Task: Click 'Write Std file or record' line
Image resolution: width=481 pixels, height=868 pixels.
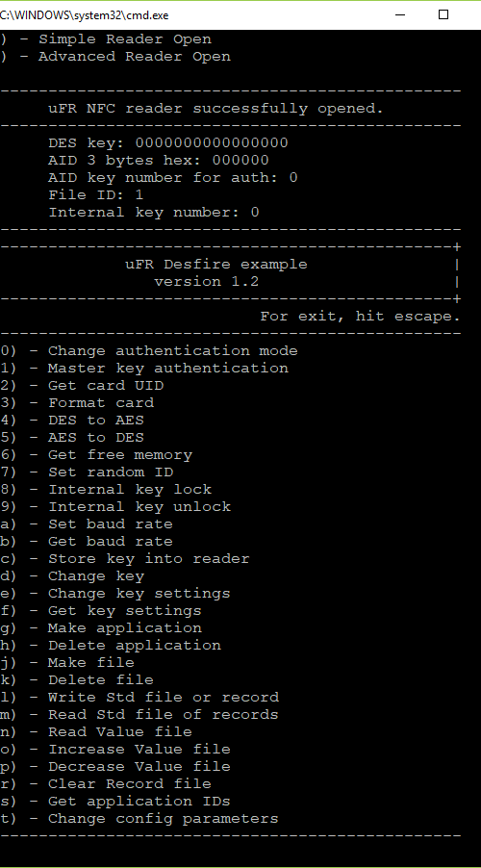Action: point(139,697)
